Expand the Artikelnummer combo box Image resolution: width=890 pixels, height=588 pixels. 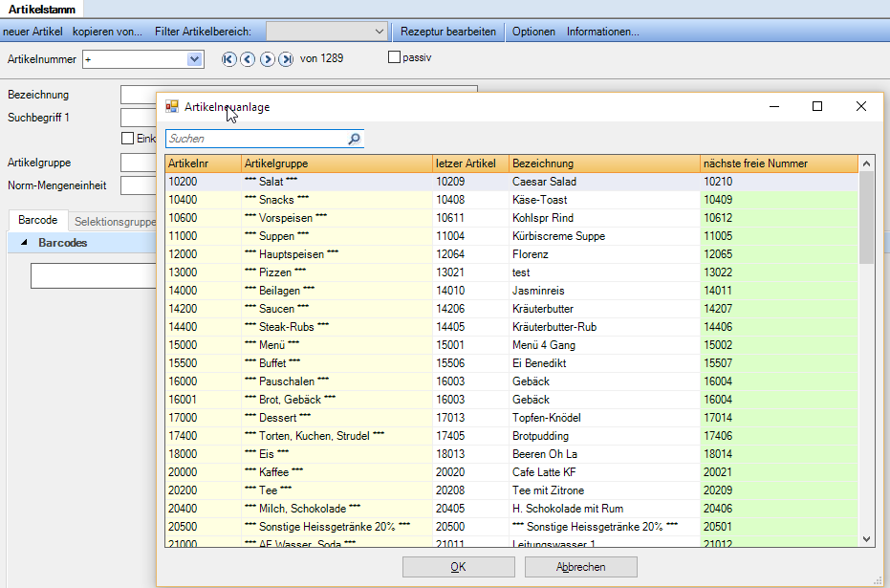point(195,59)
